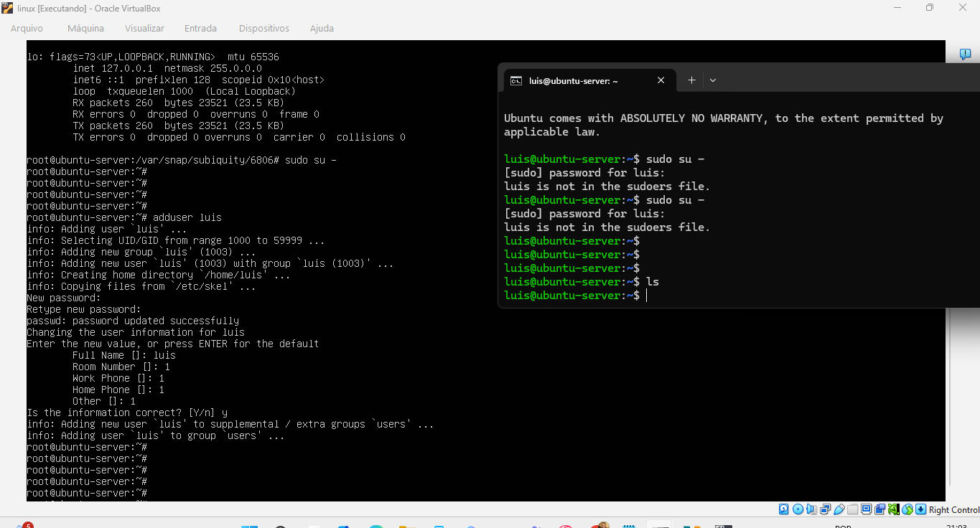Select the luis@ubuntu-server terminal tab
980x528 pixels.
(x=589, y=80)
